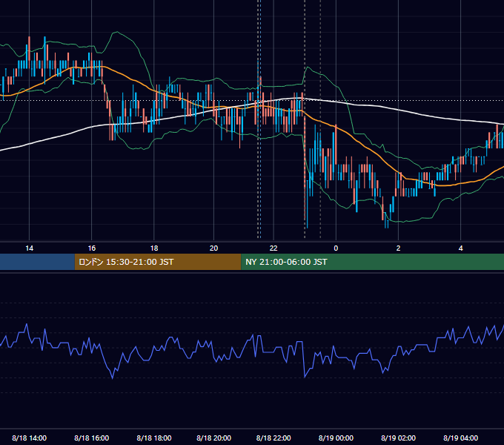Click the 8/18 14:00 date label

(x=29, y=438)
